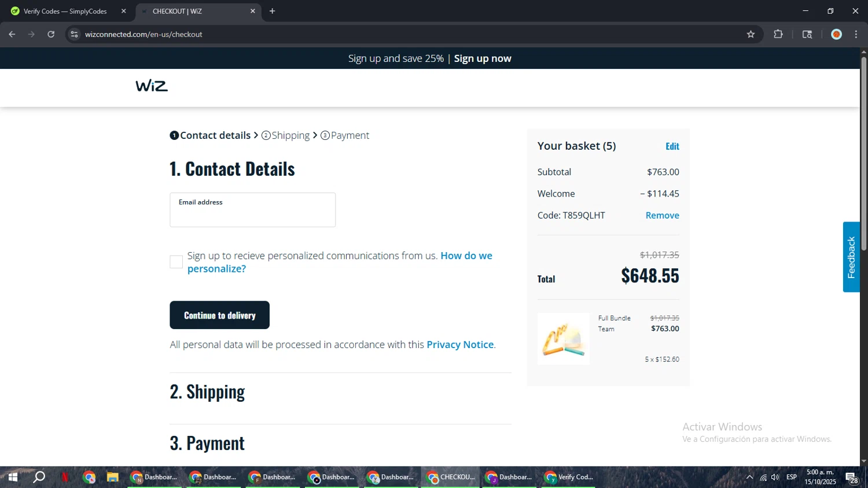Open the volume tray icon
This screenshot has width=868, height=488.
775,477
